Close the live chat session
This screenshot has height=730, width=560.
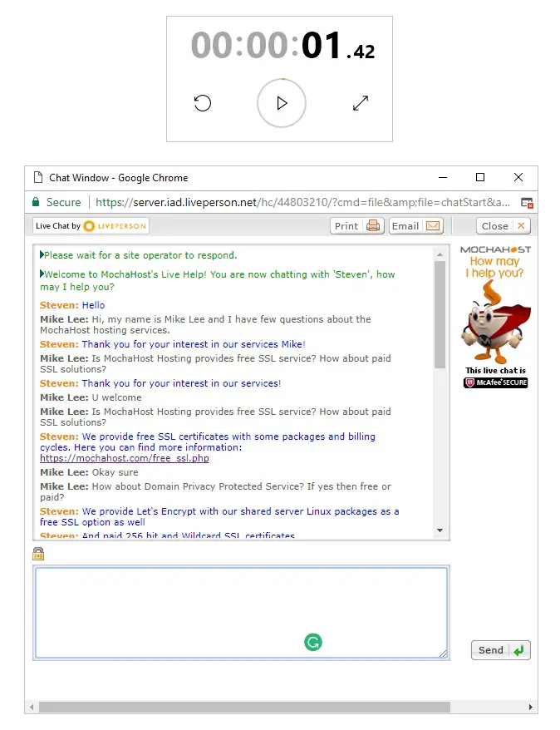point(504,226)
